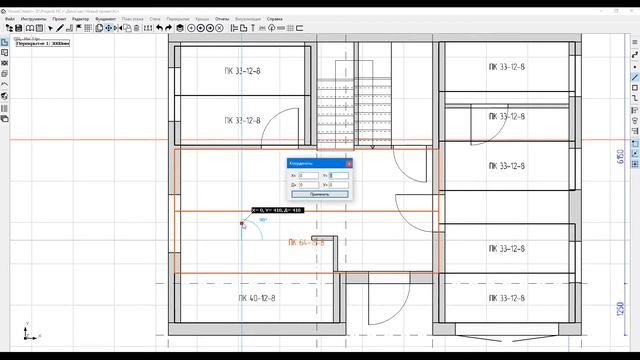Select the freeform curve tool in right toolbar
Screen dimensions: 640x360
tap(635, 55)
